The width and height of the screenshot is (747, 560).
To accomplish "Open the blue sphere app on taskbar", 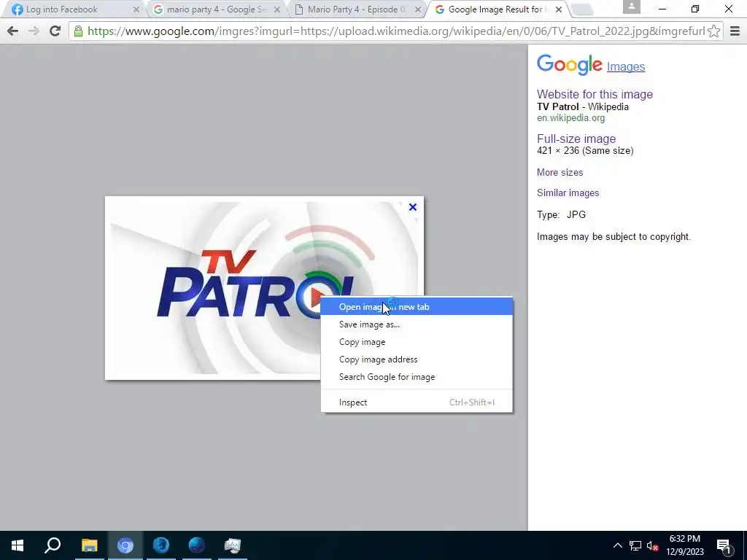I will point(197,545).
